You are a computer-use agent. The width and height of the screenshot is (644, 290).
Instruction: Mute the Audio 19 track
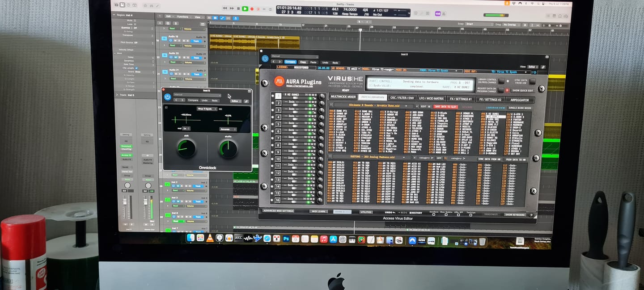click(x=176, y=41)
